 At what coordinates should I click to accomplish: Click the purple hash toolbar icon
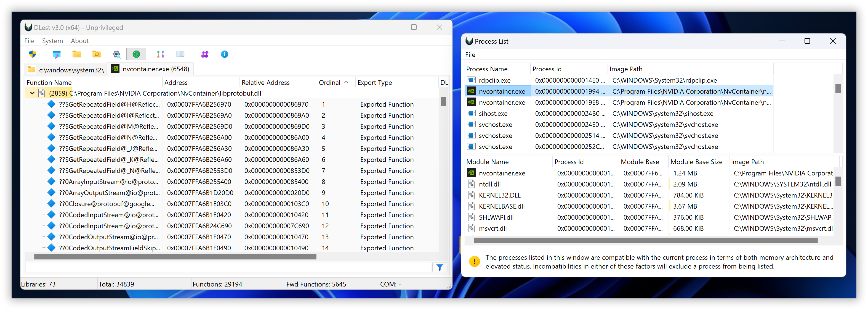[204, 54]
